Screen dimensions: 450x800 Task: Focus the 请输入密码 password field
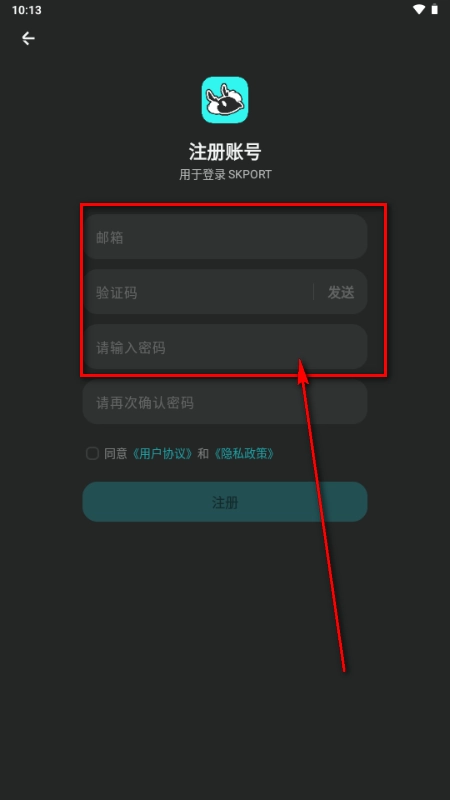[x=225, y=347]
